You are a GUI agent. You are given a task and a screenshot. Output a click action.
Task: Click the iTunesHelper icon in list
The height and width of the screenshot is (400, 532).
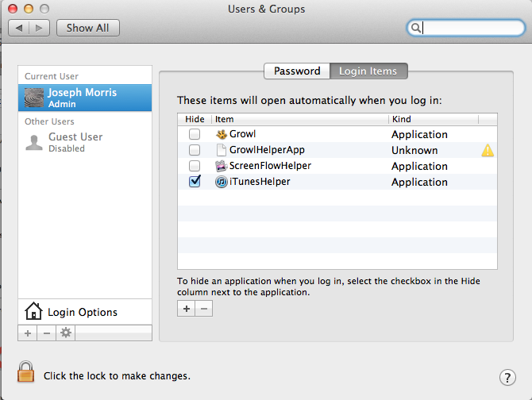222,182
